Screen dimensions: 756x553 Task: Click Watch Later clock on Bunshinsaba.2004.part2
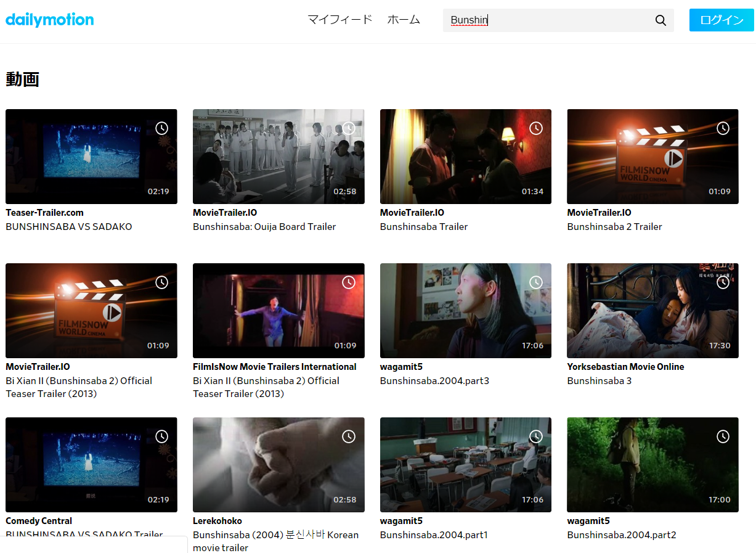723,436
